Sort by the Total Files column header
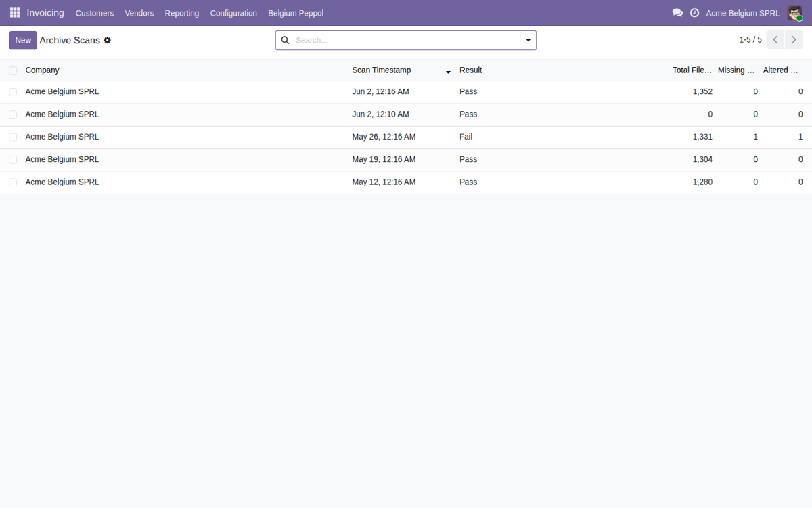Viewport: 812px width, 508px height. (x=692, y=70)
